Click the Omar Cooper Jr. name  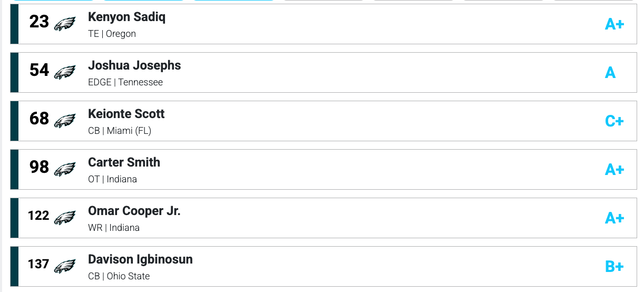tap(134, 211)
